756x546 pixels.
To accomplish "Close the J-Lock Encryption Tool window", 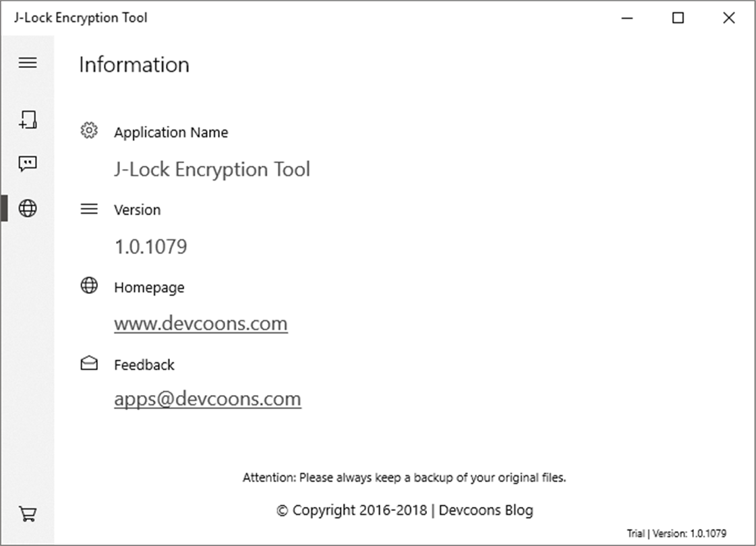I will (728, 18).
